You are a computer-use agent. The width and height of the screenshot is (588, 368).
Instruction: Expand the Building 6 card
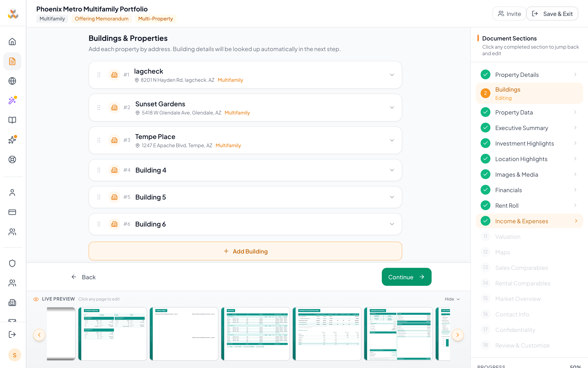click(x=392, y=224)
